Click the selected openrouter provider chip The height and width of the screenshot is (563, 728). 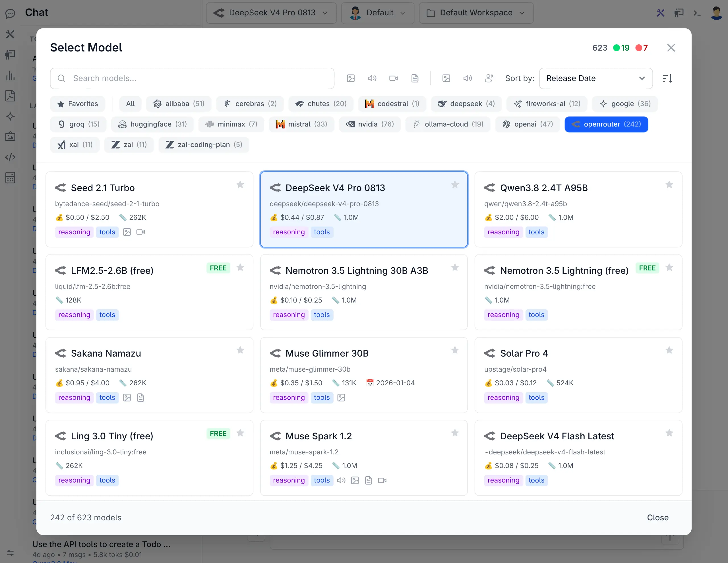click(606, 124)
